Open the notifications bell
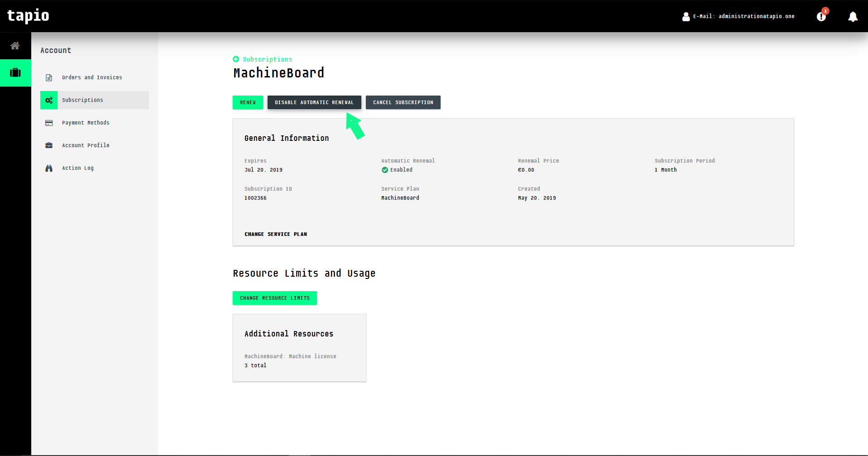The image size is (868, 456). 853,17
